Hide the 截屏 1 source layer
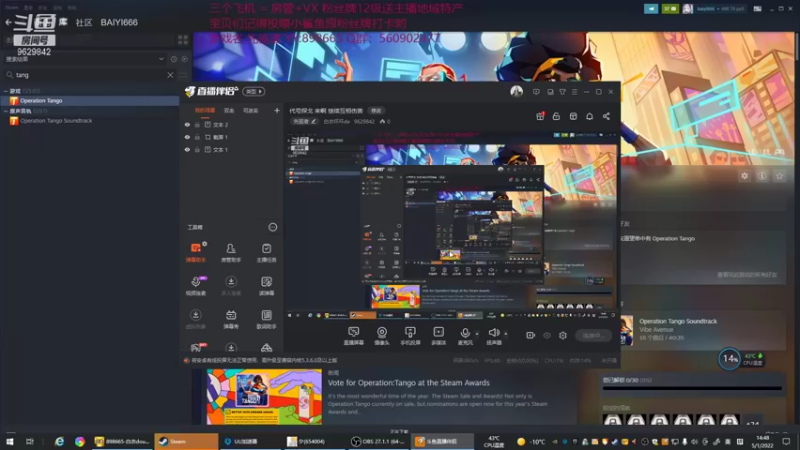This screenshot has width=800, height=450. (187, 137)
